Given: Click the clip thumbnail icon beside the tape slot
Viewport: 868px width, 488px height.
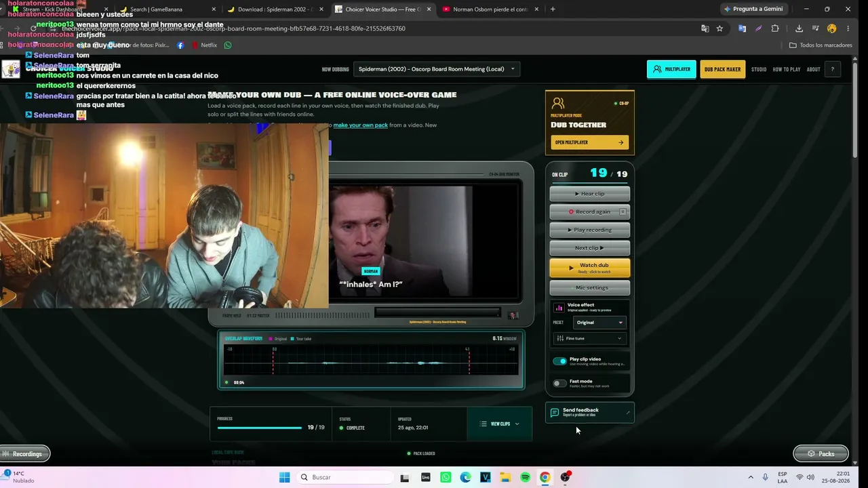Looking at the screenshot, I should [513, 315].
